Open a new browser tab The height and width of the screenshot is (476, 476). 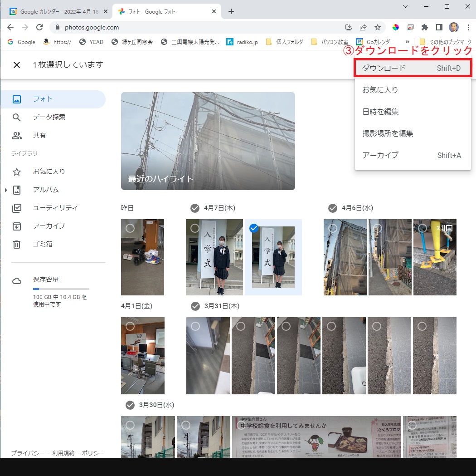[x=231, y=11]
